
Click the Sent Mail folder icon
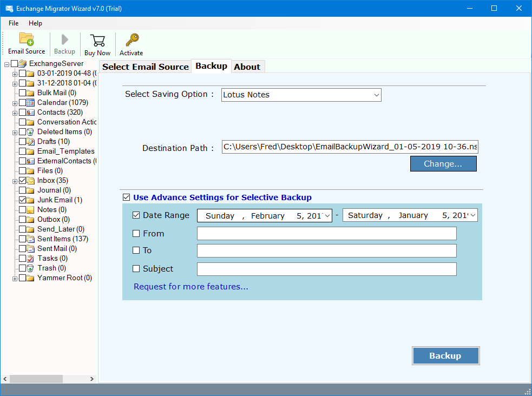30,249
